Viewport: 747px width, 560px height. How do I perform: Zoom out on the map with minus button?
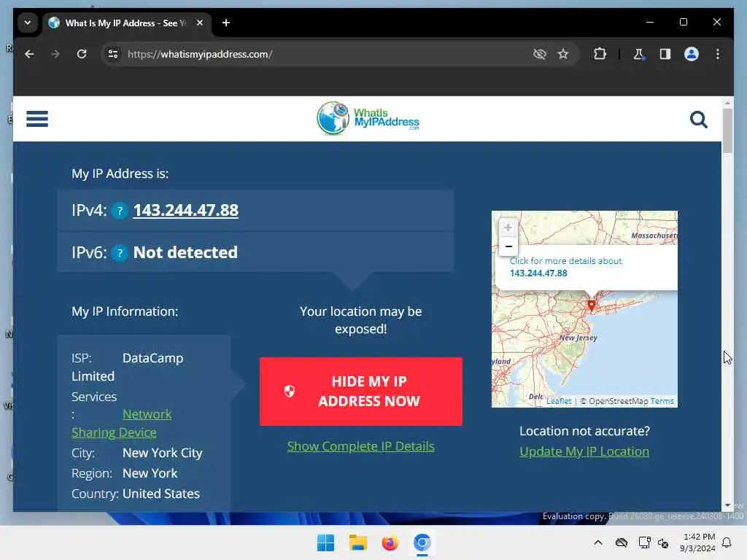pyautogui.click(x=508, y=246)
